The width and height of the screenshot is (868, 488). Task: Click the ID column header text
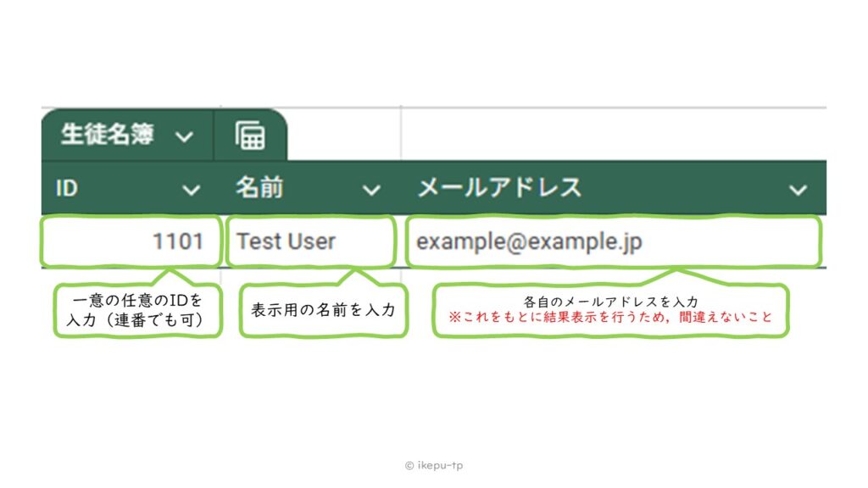pyautogui.click(x=67, y=188)
